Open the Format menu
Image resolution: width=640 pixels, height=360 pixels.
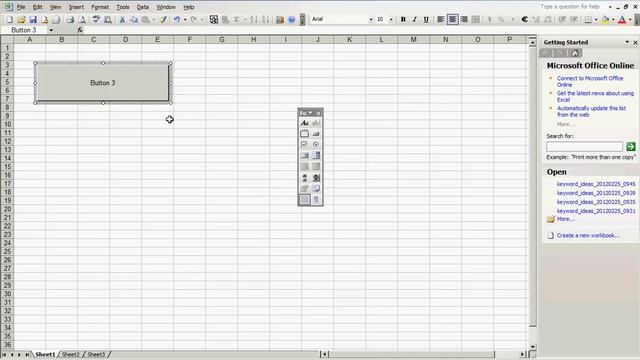(x=100, y=7)
